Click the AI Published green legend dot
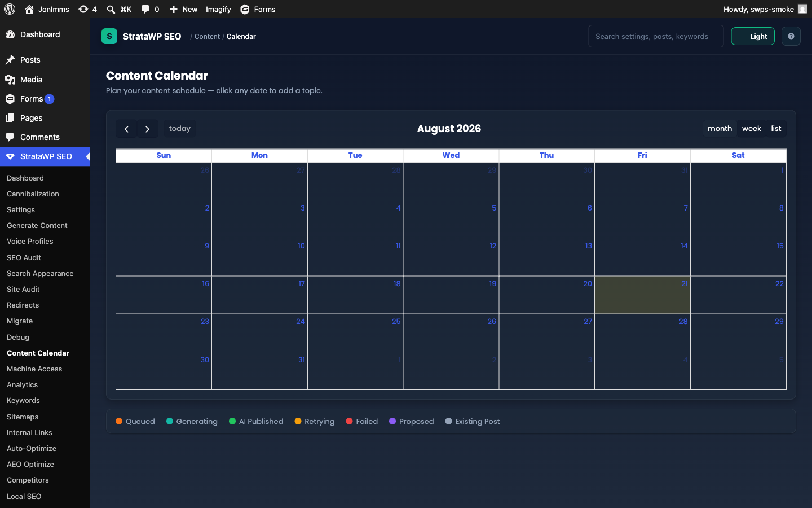 (232, 421)
